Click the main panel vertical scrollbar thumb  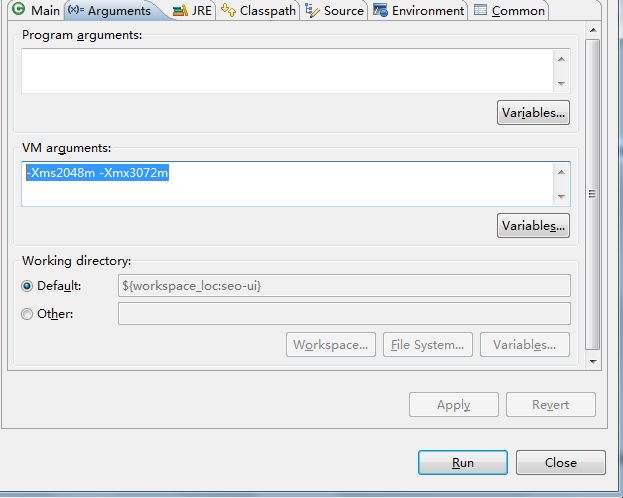click(x=593, y=194)
